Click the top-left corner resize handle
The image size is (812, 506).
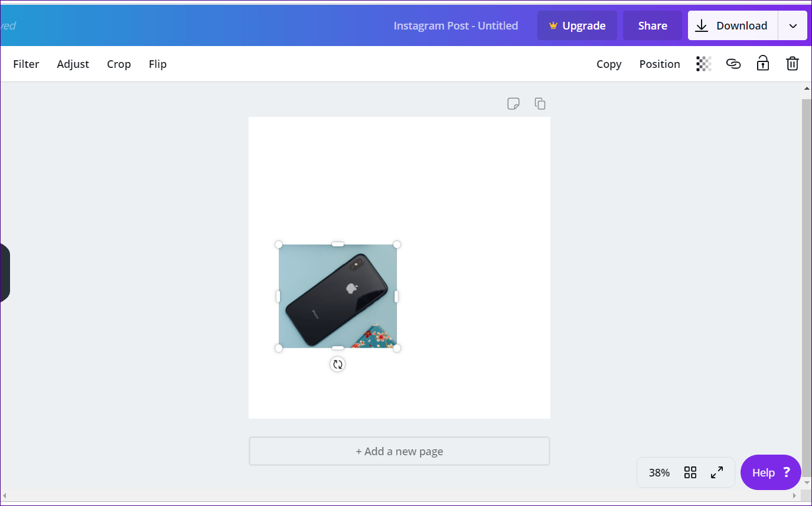(x=279, y=244)
